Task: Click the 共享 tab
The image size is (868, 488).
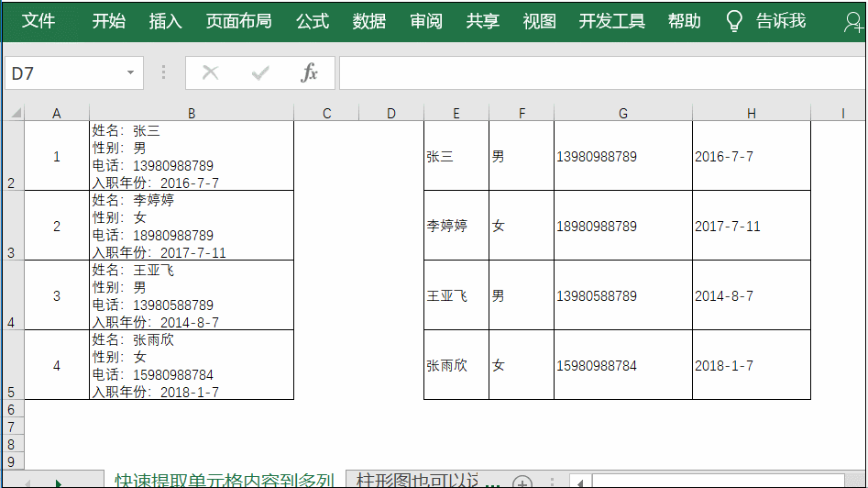Action: 483,21
